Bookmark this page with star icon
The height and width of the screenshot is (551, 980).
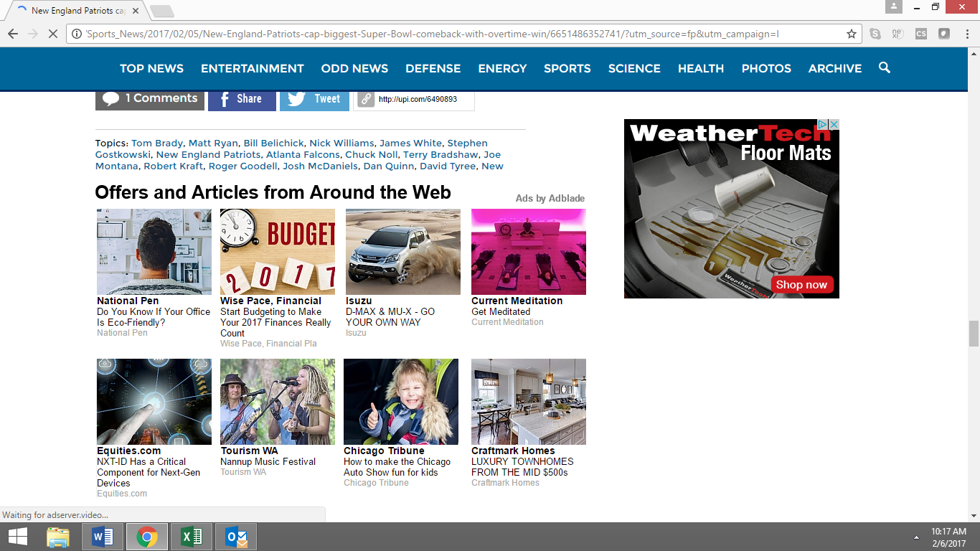tap(852, 34)
